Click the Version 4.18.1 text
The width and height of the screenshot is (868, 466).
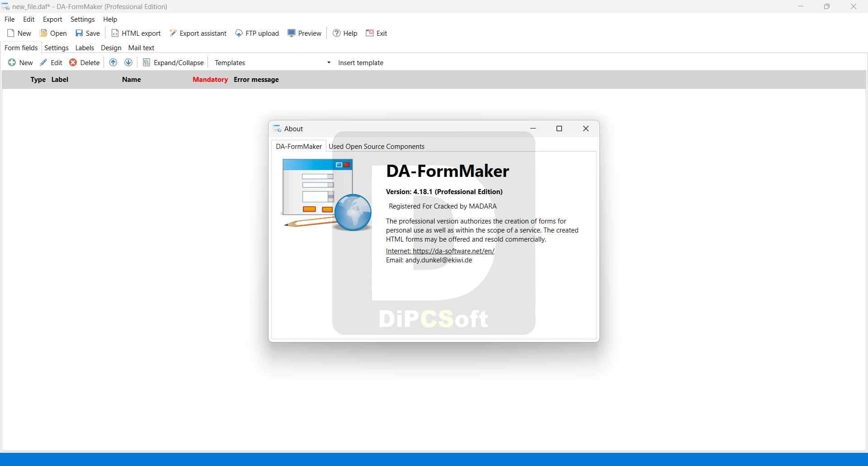point(444,192)
